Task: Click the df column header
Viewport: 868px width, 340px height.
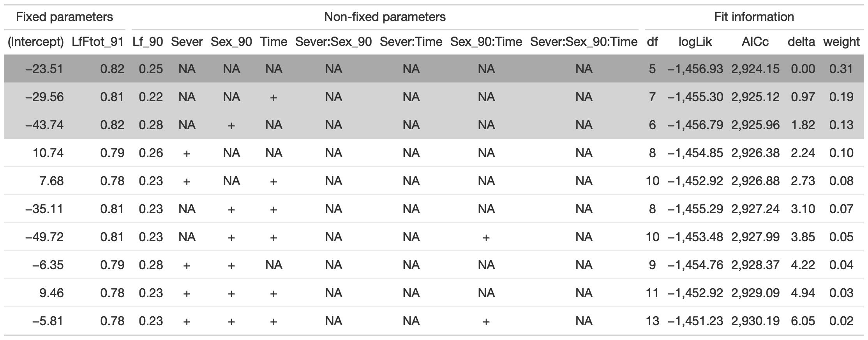Action: [x=652, y=42]
